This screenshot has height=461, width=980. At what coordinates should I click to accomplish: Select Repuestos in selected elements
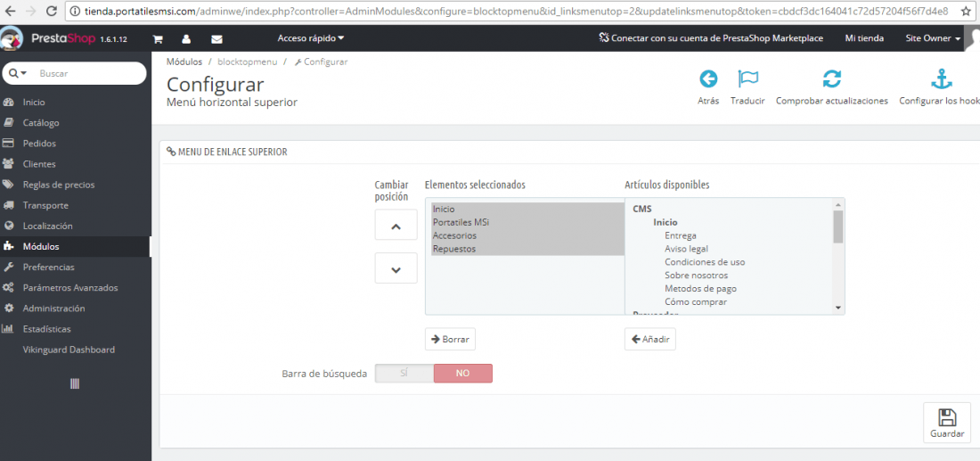click(x=527, y=249)
